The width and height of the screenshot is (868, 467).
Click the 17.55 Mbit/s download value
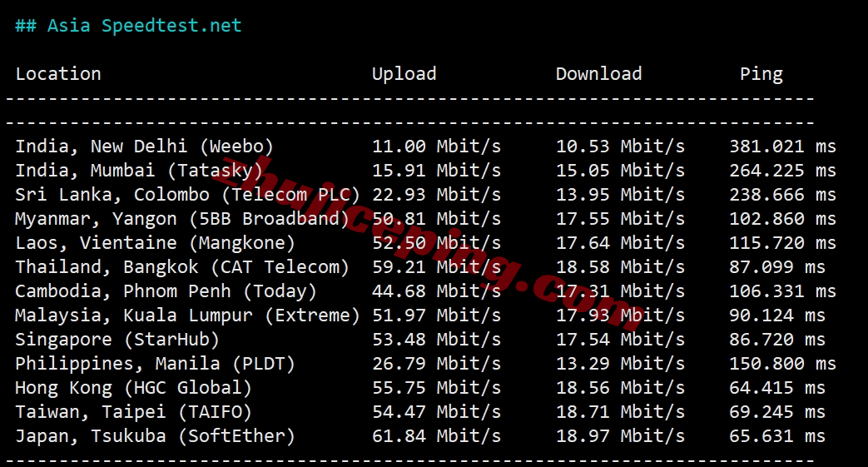[620, 219]
